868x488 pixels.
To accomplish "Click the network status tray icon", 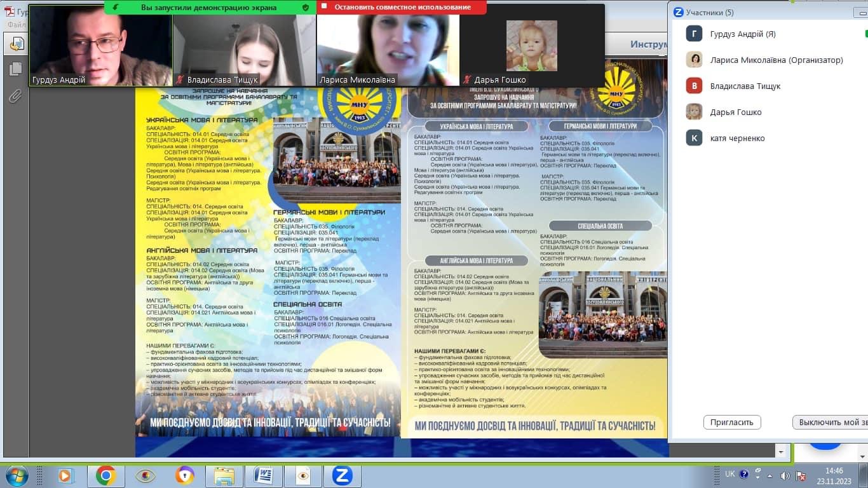I will pos(801,475).
